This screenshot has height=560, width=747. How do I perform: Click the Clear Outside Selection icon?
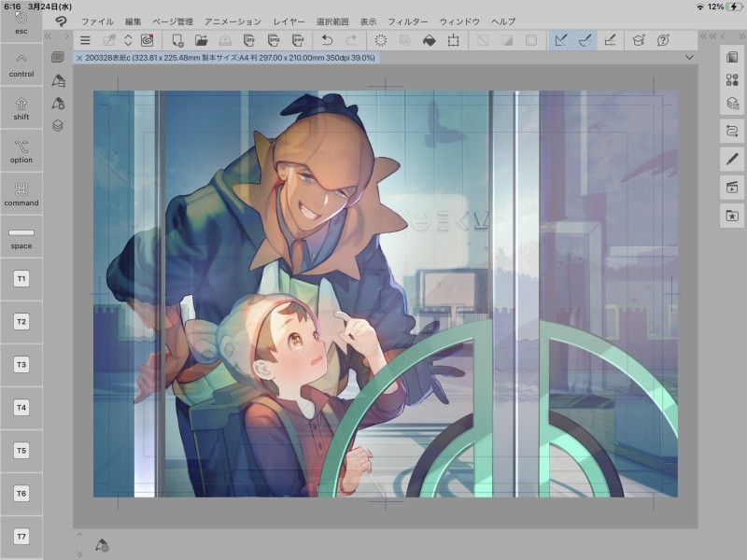coord(405,40)
